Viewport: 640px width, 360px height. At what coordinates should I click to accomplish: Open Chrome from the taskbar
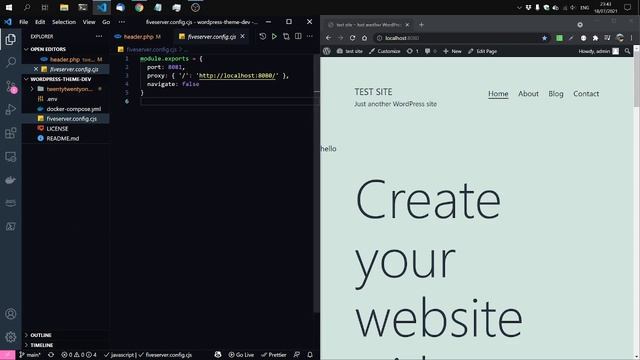[139, 7]
